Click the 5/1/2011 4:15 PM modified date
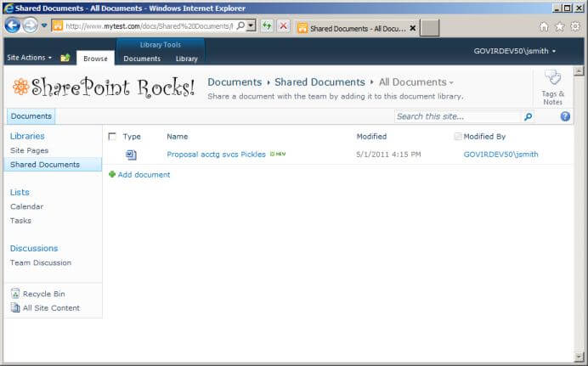Viewport: 588px width, 366px height. pos(388,155)
